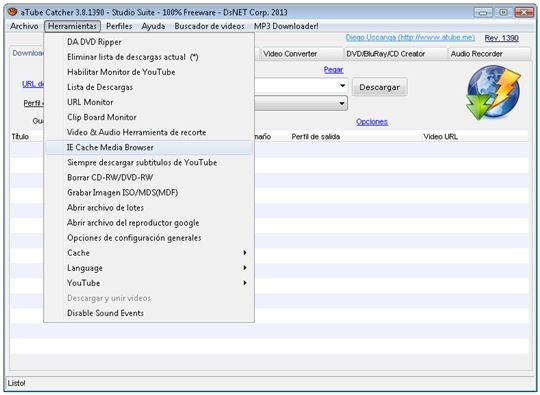Open Video & Audio Herramienta de recorte
The width and height of the screenshot is (540, 395).
tap(149, 133)
